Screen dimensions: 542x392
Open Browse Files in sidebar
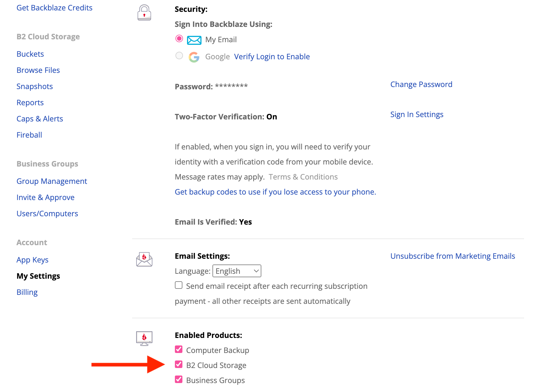(38, 70)
